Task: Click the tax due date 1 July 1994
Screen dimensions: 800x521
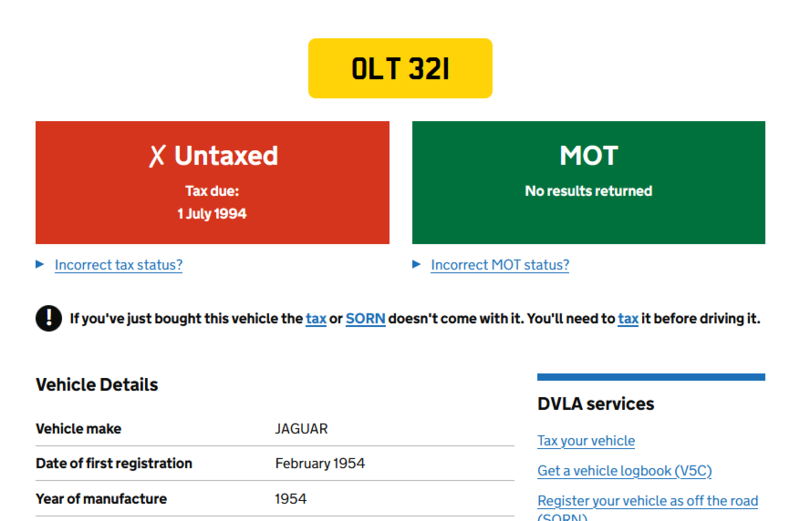Action: [x=212, y=214]
